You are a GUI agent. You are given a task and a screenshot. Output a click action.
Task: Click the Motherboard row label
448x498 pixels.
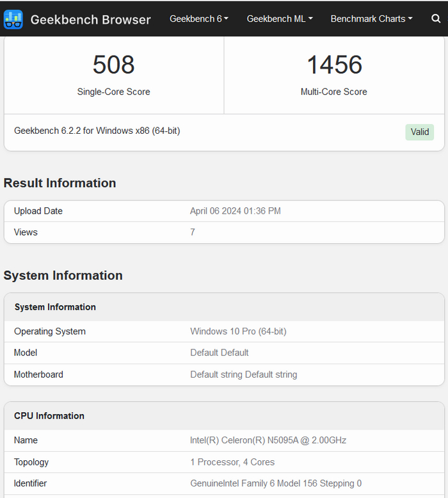[38, 374]
